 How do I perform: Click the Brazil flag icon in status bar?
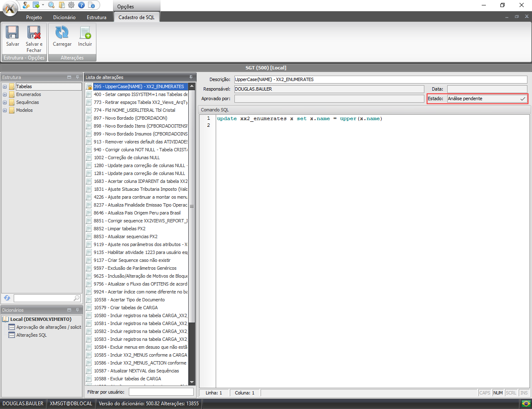pos(526,404)
